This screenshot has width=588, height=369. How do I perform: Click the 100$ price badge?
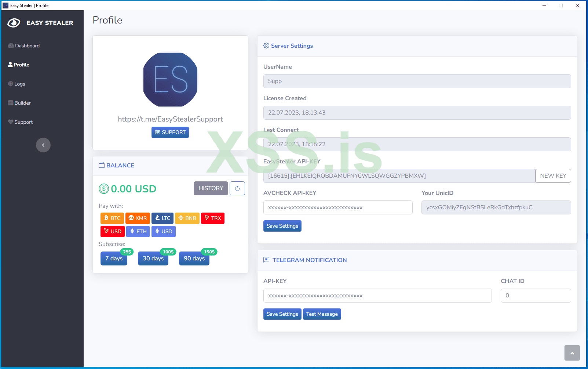coord(168,252)
